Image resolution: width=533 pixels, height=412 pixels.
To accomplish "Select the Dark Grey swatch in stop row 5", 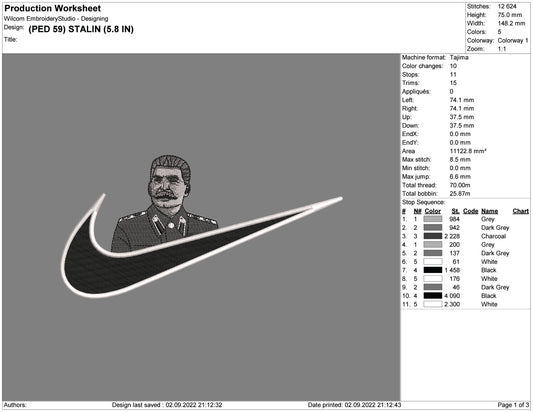I will point(433,253).
